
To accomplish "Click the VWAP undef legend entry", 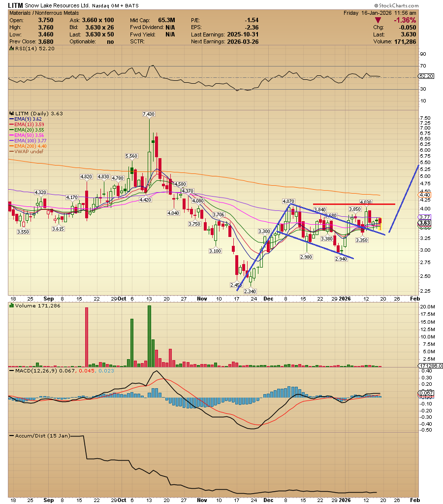I will 27,151.
